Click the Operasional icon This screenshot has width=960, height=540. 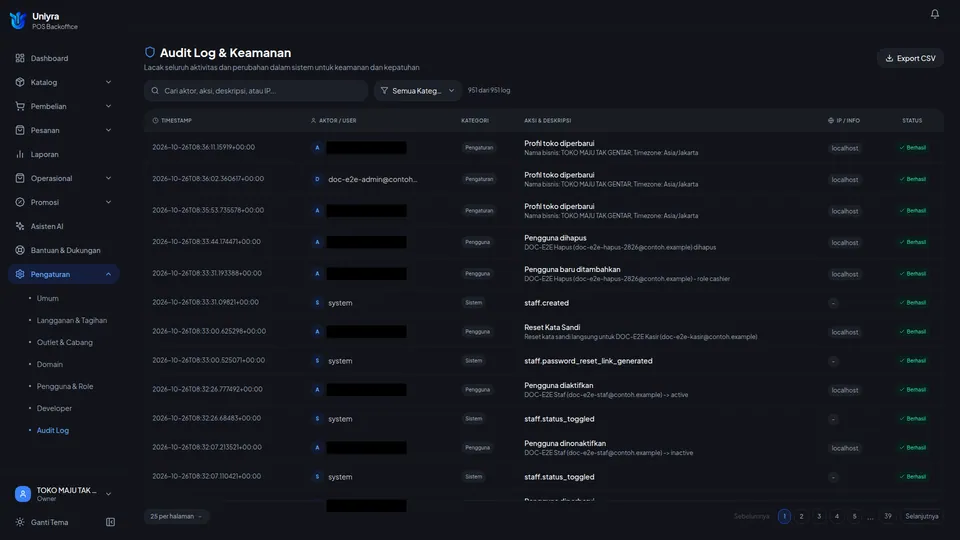click(20, 178)
